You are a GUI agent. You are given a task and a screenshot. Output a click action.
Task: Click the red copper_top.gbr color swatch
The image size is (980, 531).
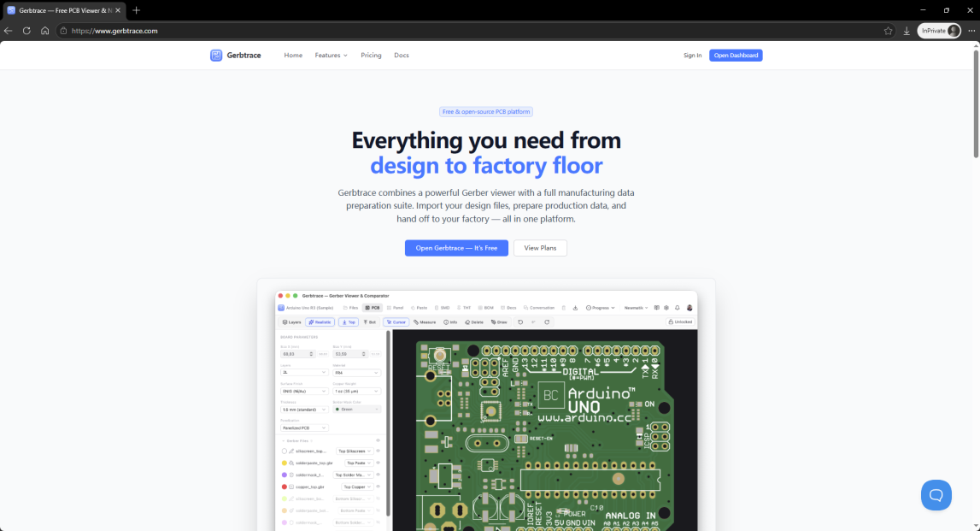(285, 487)
